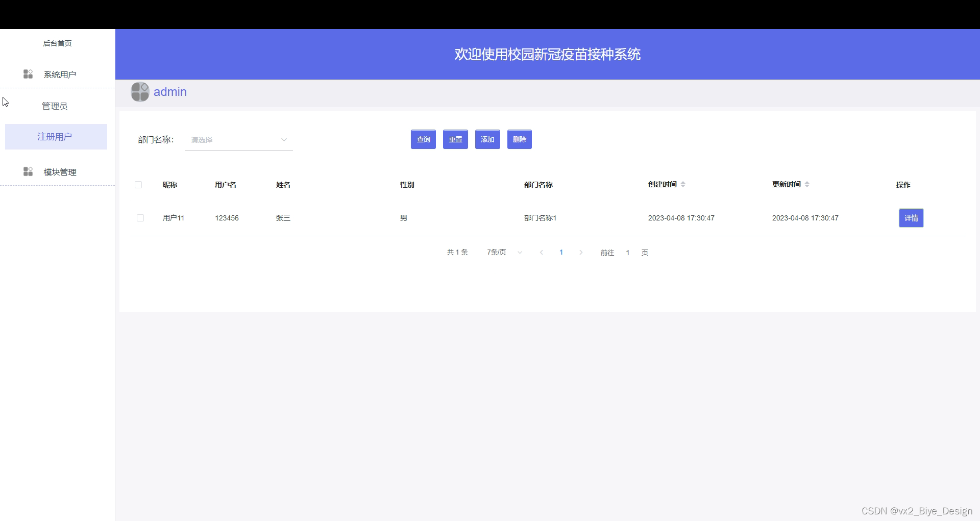Click the 共 1 条 total count text

pyautogui.click(x=457, y=253)
